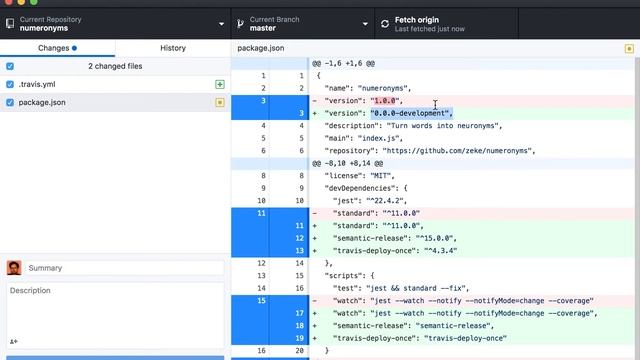Click Fetch origin button
This screenshot has height=360, width=640.
point(447,24)
